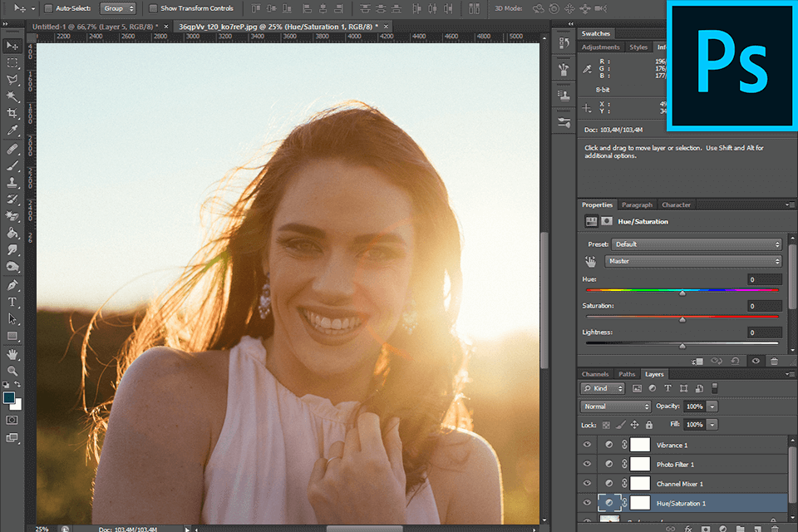Select the Lasso tool
Image resolution: width=798 pixels, height=532 pixels.
pos(12,80)
